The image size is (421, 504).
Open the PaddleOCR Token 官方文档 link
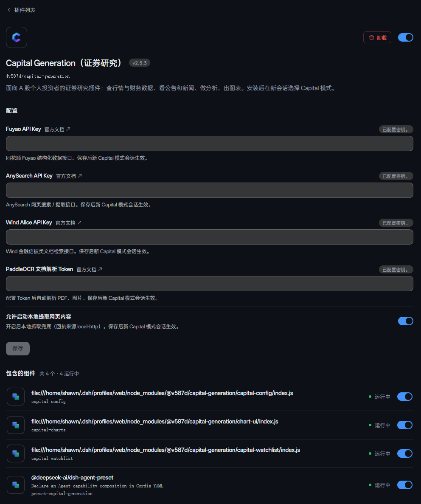(x=90, y=269)
